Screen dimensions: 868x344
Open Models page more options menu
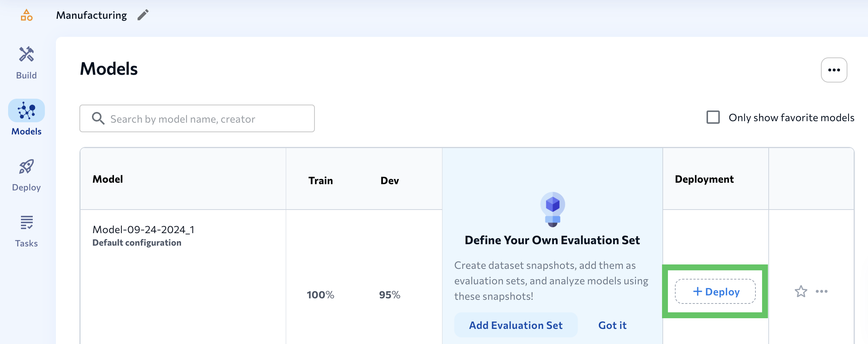[834, 70]
